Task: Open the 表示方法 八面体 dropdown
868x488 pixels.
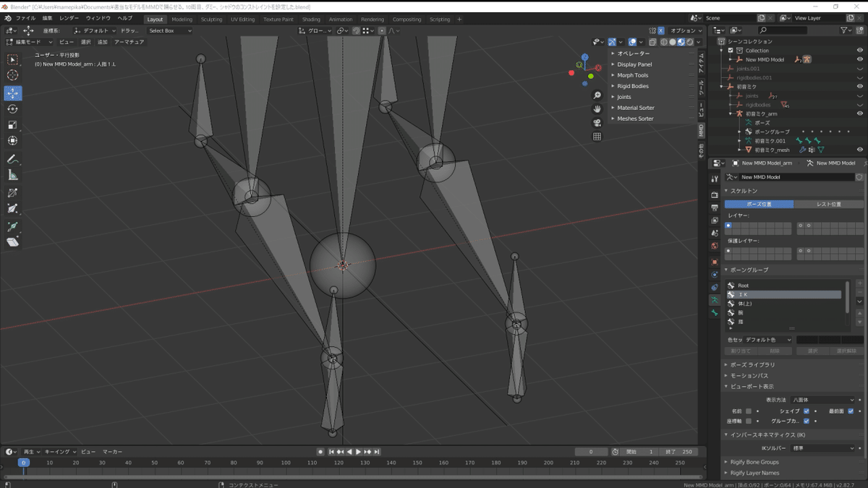Action: click(823, 400)
